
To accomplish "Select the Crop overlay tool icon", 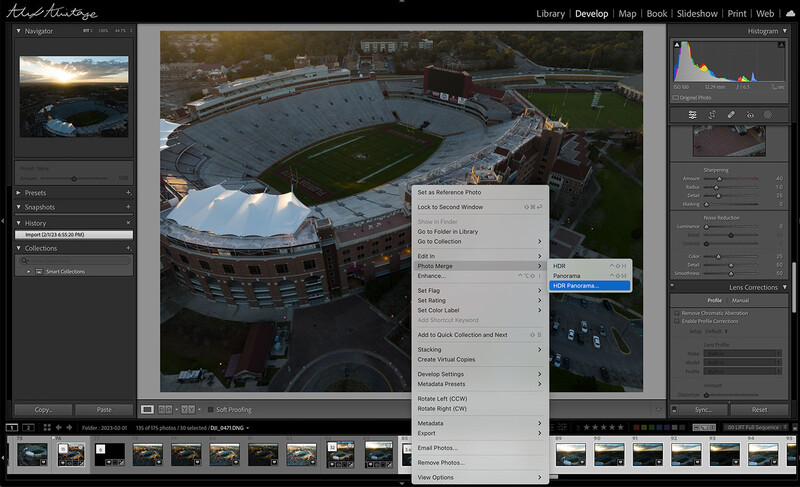I will point(712,115).
